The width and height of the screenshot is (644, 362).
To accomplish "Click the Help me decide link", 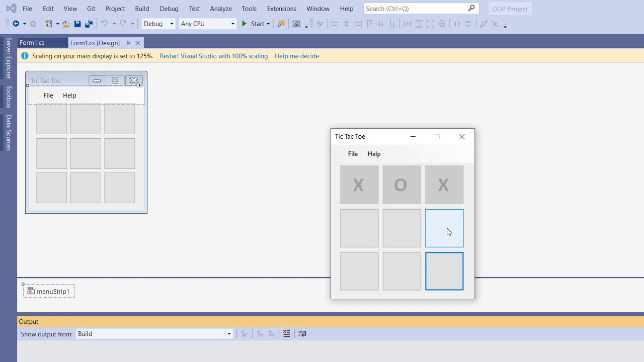I will (x=297, y=56).
